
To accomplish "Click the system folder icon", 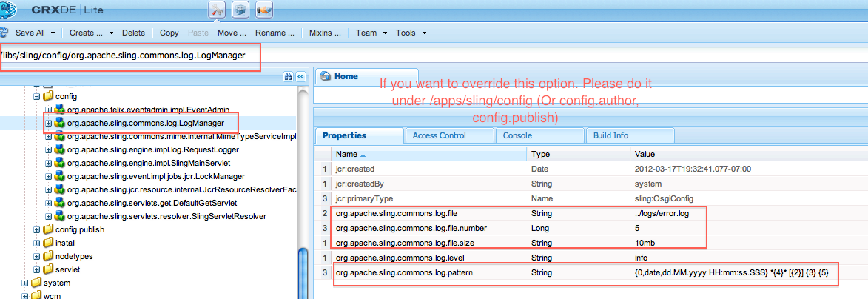I will [x=36, y=283].
